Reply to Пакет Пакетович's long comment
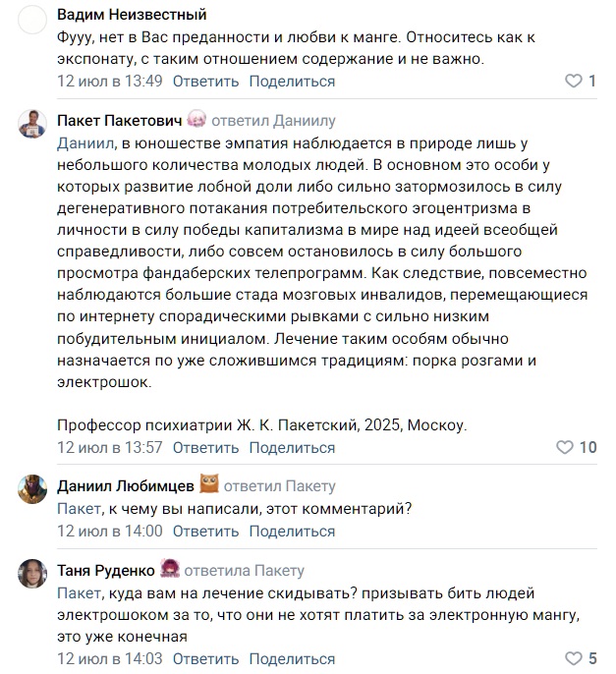616x674 pixels. point(205,447)
